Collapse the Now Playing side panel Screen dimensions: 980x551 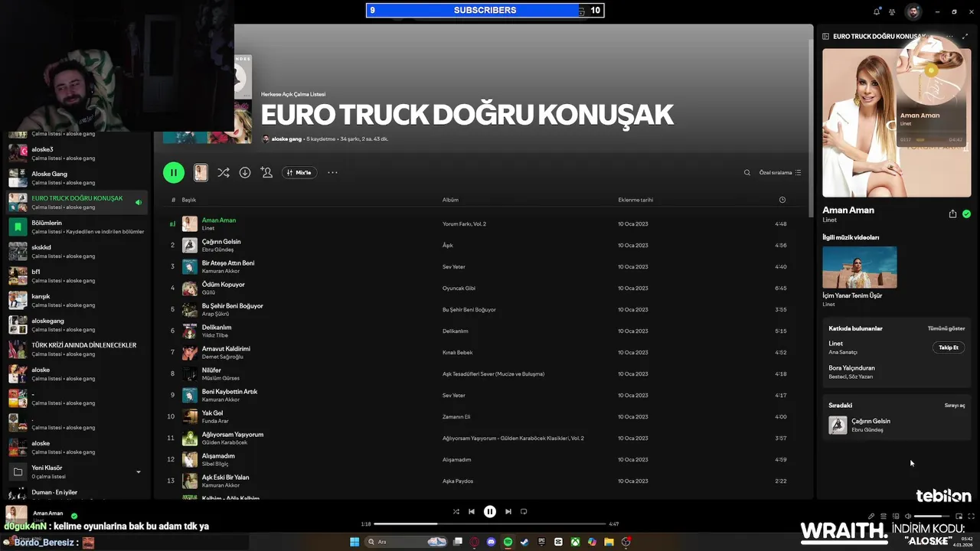coord(825,36)
